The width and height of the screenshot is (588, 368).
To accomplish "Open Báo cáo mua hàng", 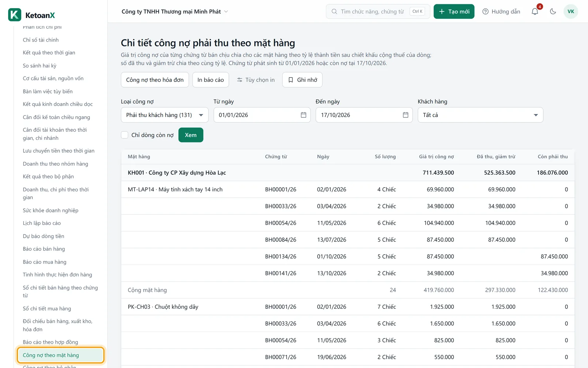I will [x=44, y=262].
